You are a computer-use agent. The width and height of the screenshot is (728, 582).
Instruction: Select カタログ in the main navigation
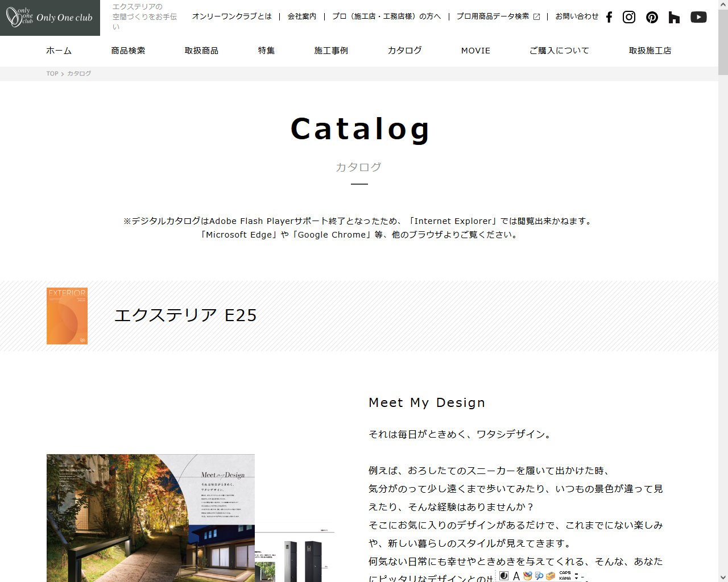click(x=404, y=51)
